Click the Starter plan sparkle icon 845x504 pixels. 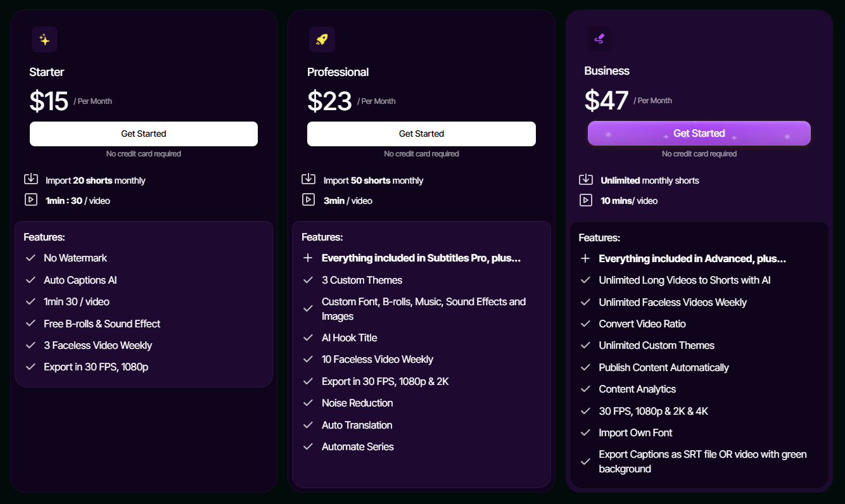[44, 39]
